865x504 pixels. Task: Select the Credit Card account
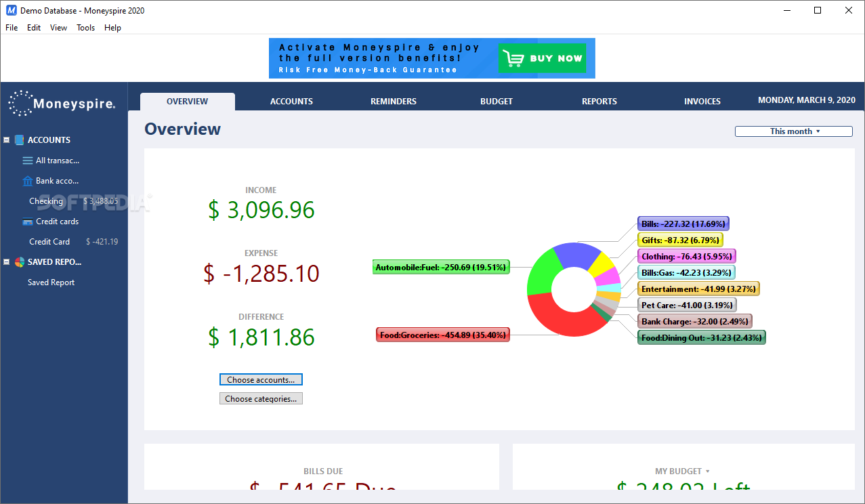click(49, 242)
